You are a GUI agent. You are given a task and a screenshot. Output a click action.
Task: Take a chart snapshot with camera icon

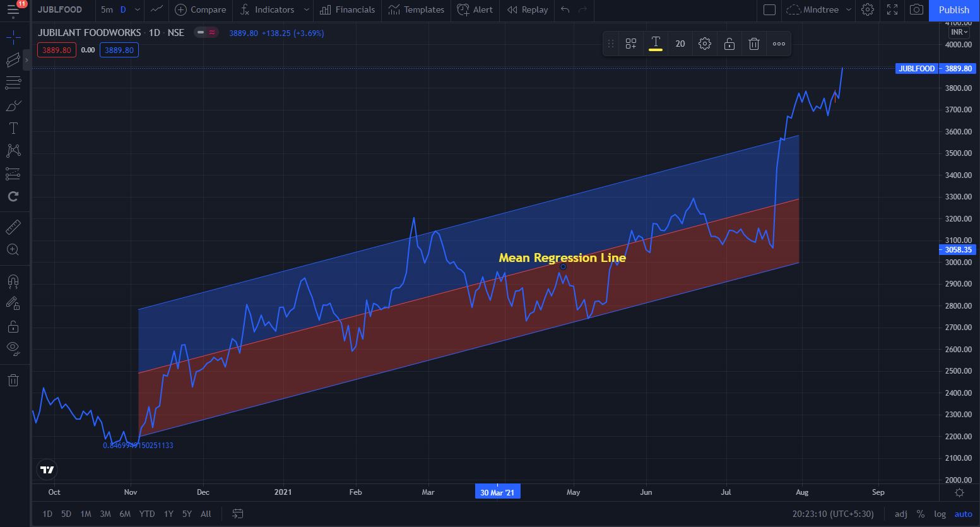tap(916, 9)
